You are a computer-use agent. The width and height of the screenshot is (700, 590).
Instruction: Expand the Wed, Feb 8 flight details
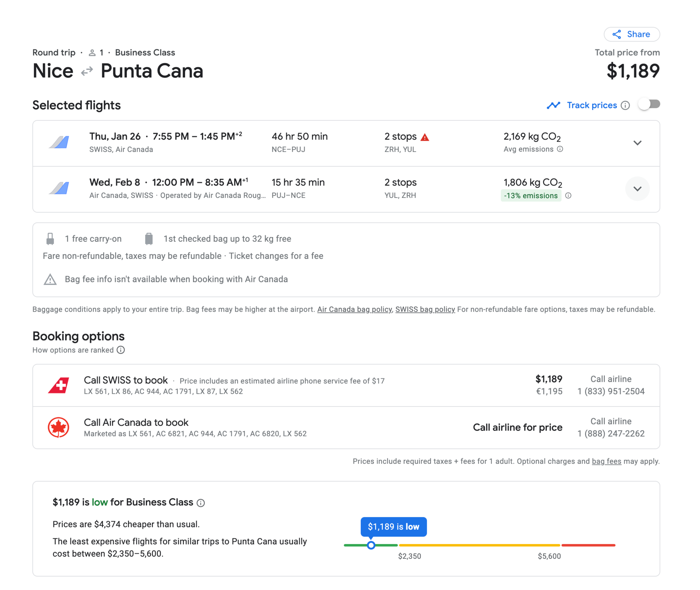(637, 189)
